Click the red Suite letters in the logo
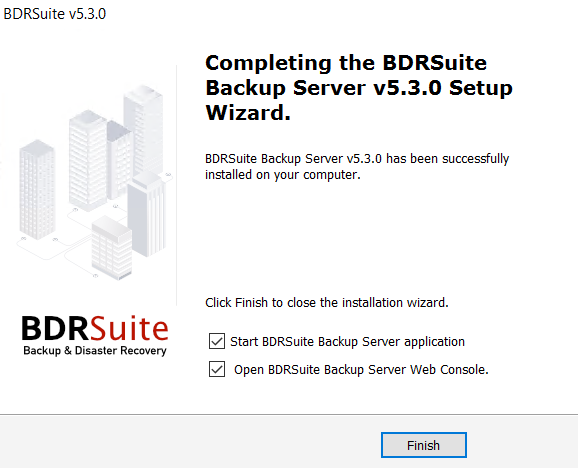Screen dimensions: 578x468 (129, 328)
